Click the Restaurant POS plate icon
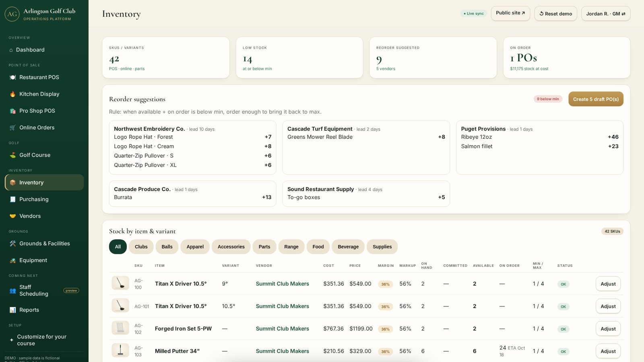Image resolution: width=644 pixels, height=362 pixels. pyautogui.click(x=12, y=77)
